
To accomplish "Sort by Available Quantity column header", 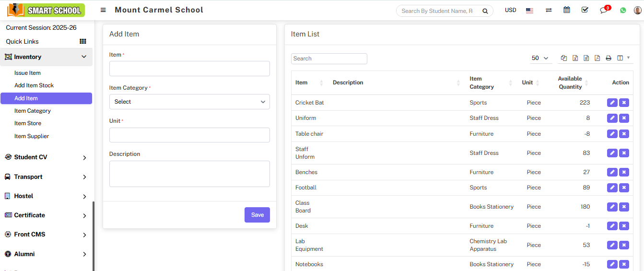I will pyautogui.click(x=569, y=82).
